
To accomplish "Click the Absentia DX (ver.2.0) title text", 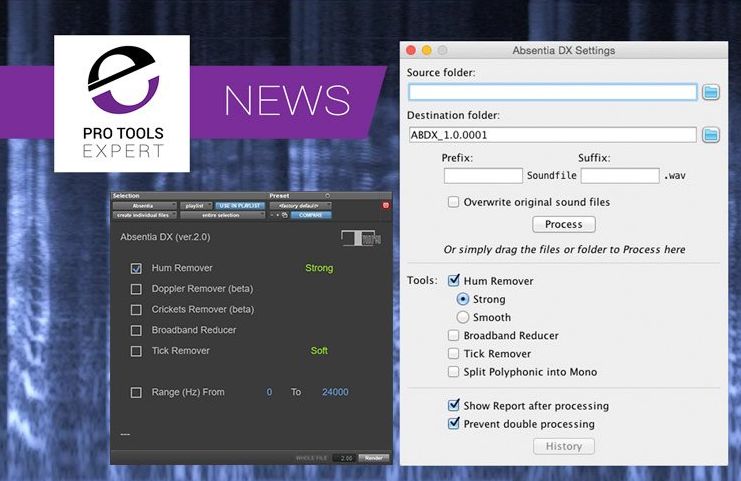I will [x=165, y=237].
